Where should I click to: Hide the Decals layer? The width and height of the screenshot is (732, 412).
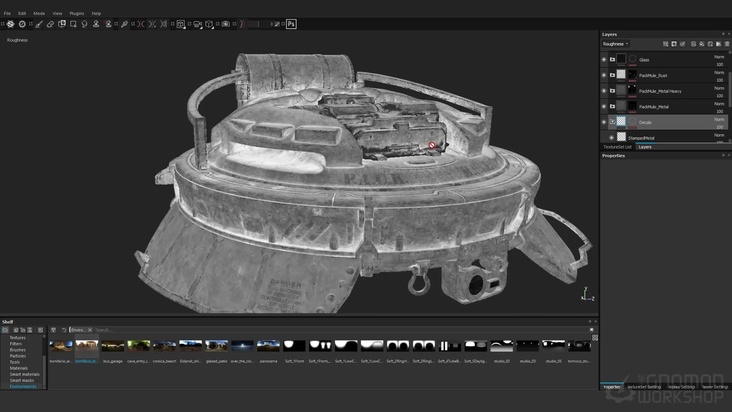[x=603, y=122]
